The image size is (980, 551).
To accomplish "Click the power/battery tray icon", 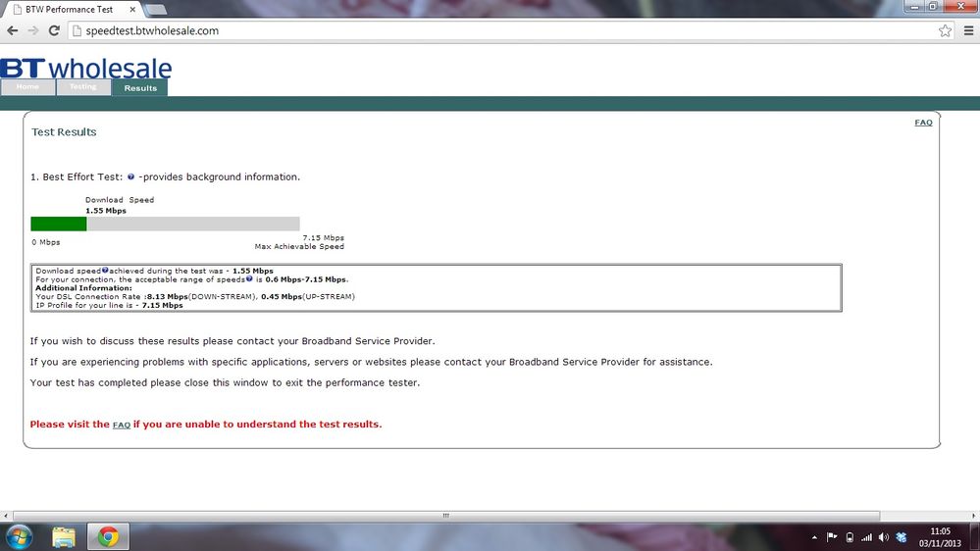I will point(850,537).
